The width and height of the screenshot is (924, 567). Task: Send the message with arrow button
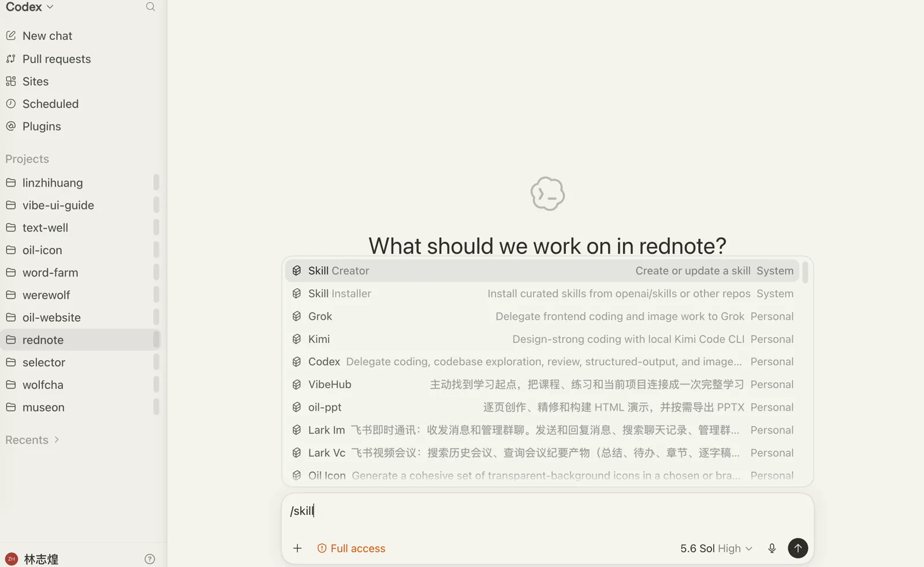pos(798,549)
